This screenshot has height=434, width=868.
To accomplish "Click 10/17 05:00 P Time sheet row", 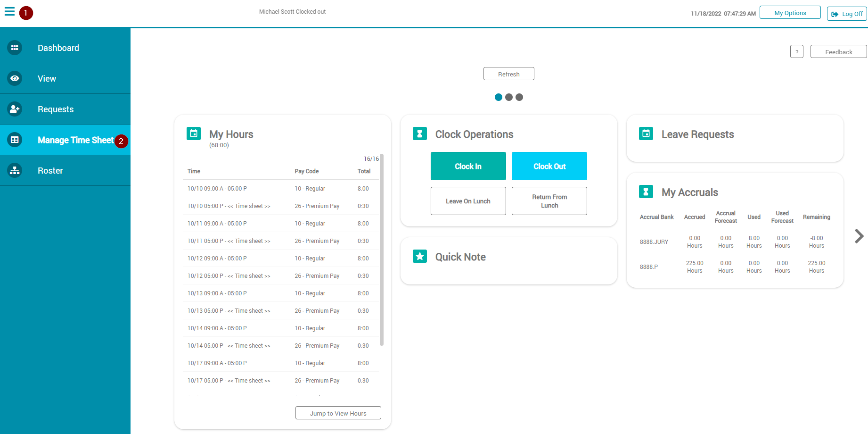I will click(x=281, y=380).
